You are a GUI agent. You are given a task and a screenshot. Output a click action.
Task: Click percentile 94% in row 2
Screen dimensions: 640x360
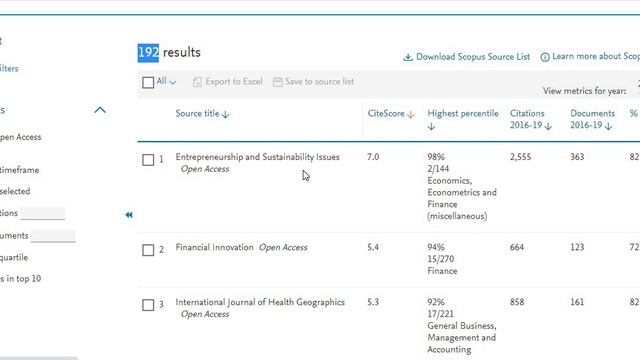coord(436,247)
